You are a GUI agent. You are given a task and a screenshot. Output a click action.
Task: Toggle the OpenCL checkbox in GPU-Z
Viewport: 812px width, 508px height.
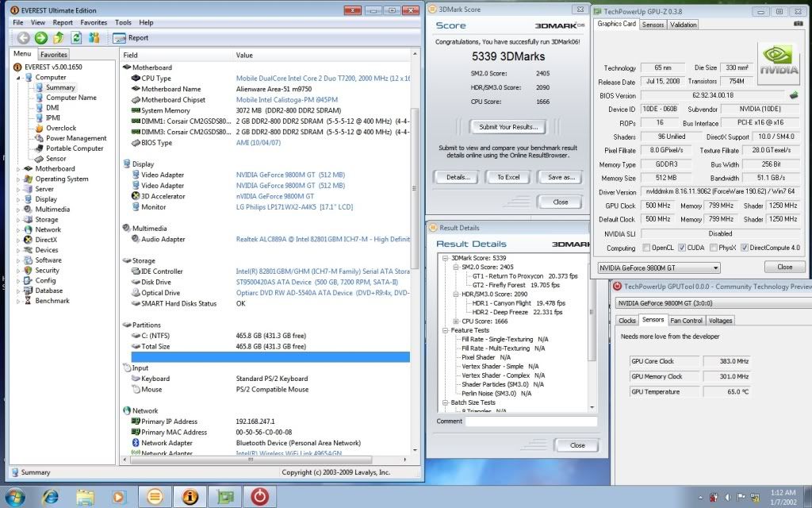point(646,248)
